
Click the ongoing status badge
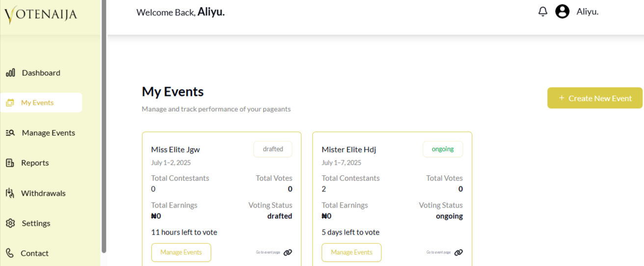(443, 149)
